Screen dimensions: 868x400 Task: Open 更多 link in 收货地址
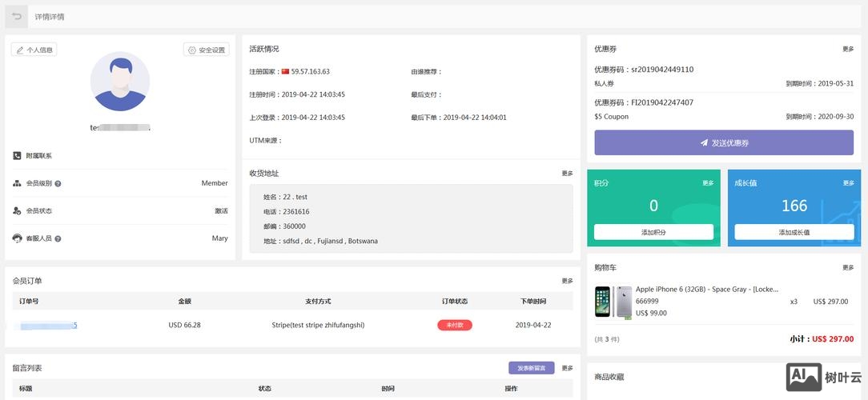[x=568, y=173]
